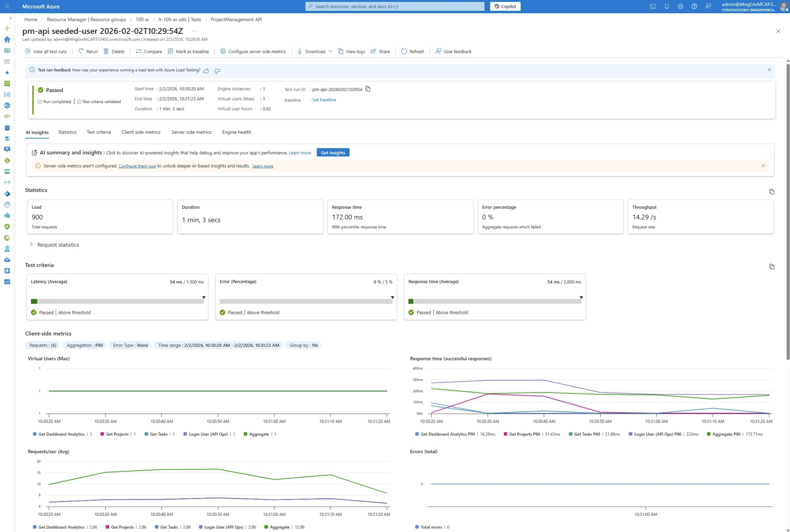Click Mark as baseline
Viewport: 790px width, 532px height.
[188, 51]
